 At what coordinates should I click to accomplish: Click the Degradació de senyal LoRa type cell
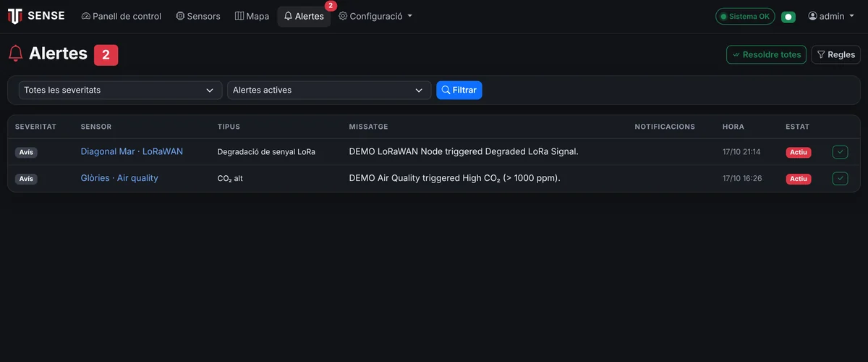coord(266,152)
